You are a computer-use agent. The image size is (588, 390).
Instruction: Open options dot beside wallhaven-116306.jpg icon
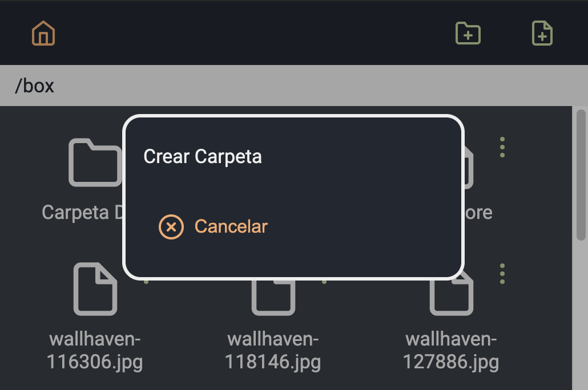tap(146, 282)
